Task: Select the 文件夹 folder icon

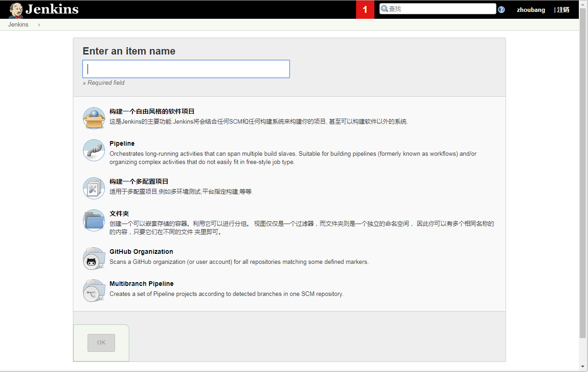Action: point(94,220)
